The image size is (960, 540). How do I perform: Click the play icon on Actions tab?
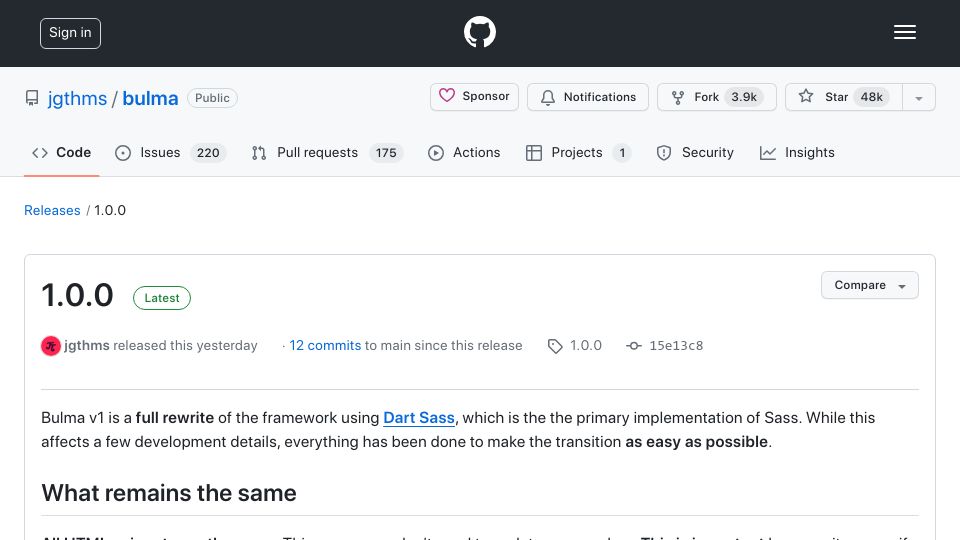pos(436,153)
